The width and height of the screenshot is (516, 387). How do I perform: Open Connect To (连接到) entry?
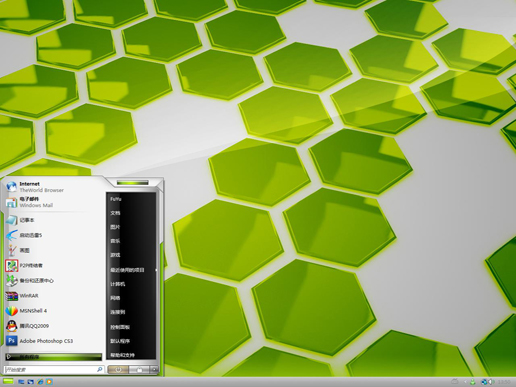(118, 312)
